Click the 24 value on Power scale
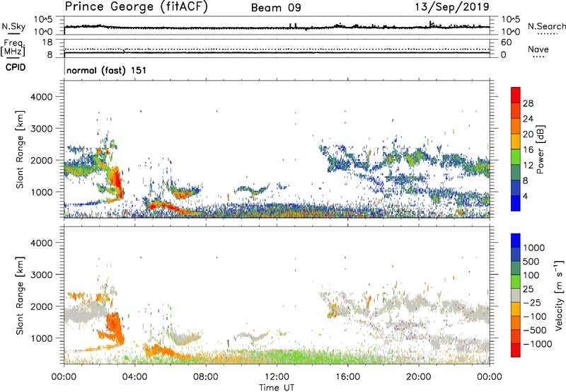566x392 pixels. point(528,119)
